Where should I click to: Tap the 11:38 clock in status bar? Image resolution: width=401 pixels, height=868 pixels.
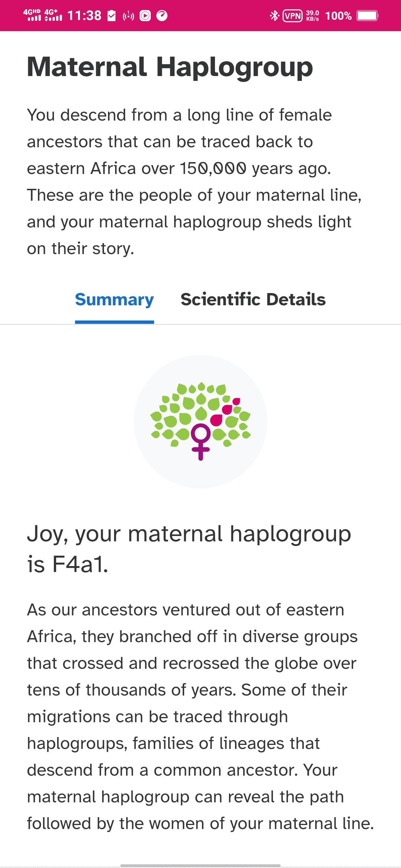coord(84,16)
